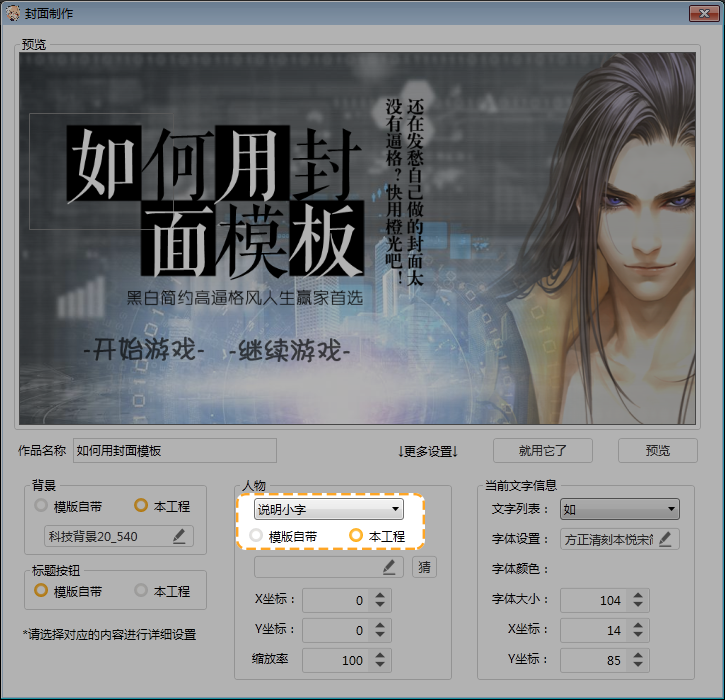Click the pencil icon beside 科技背景20_540
This screenshot has width=725, height=700.
[179, 537]
